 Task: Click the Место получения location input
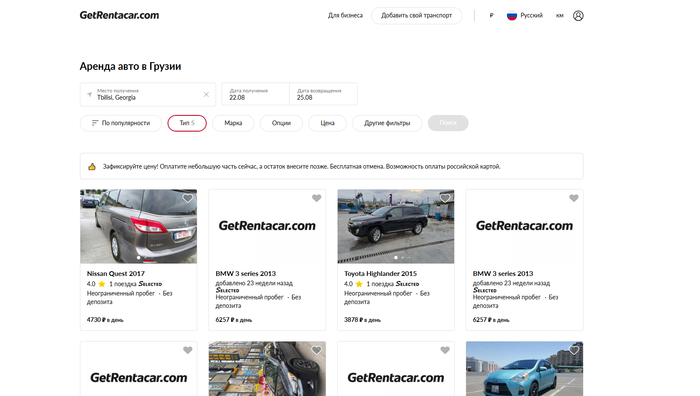pyautogui.click(x=148, y=94)
